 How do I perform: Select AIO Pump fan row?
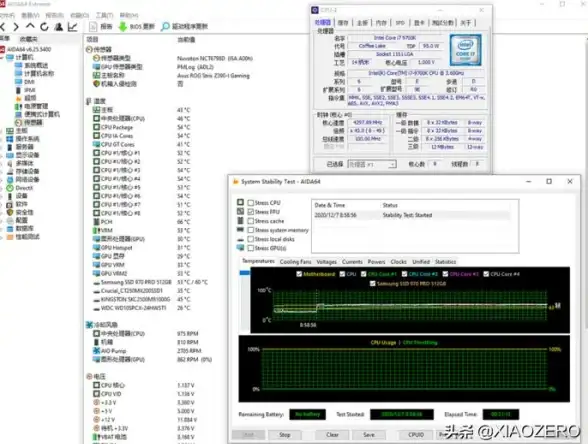click(x=147, y=351)
